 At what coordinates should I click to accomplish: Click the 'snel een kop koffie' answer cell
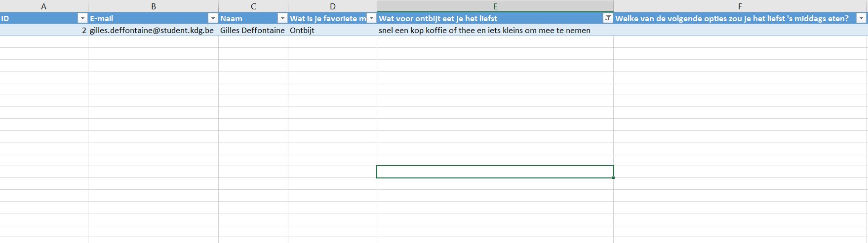484,30
